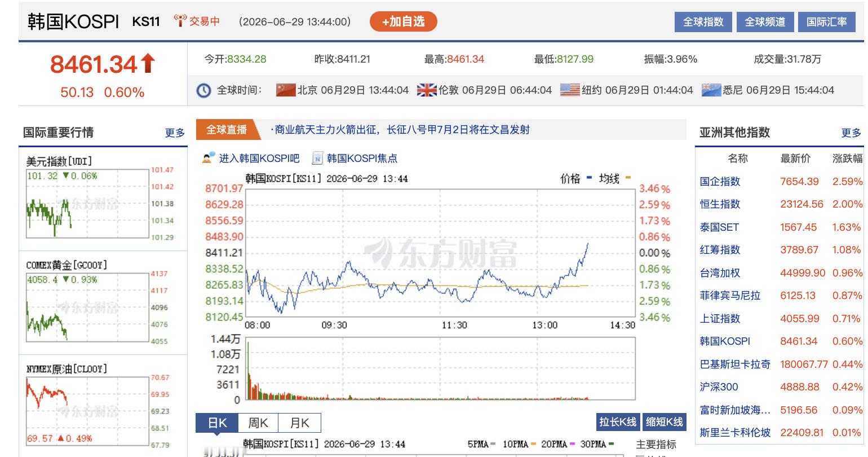Click 拉长K线 to stretch candlesticks

[618, 422]
